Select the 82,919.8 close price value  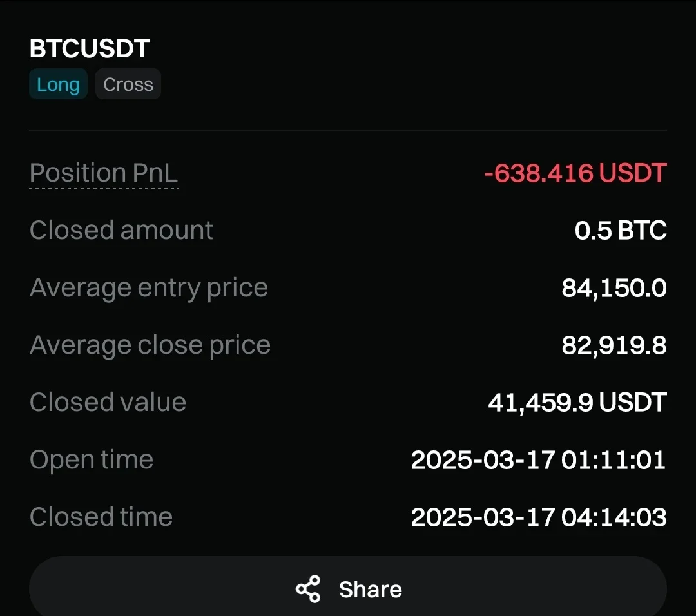coord(614,345)
